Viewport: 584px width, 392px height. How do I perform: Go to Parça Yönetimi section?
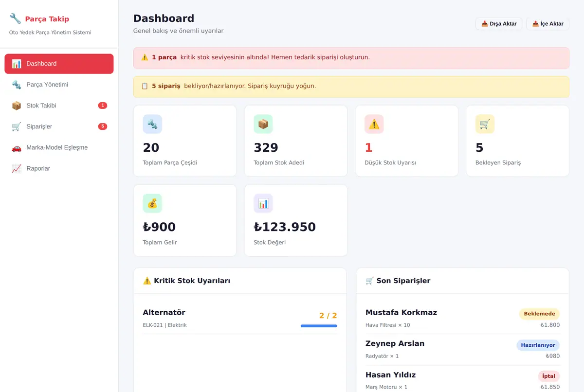point(59,85)
